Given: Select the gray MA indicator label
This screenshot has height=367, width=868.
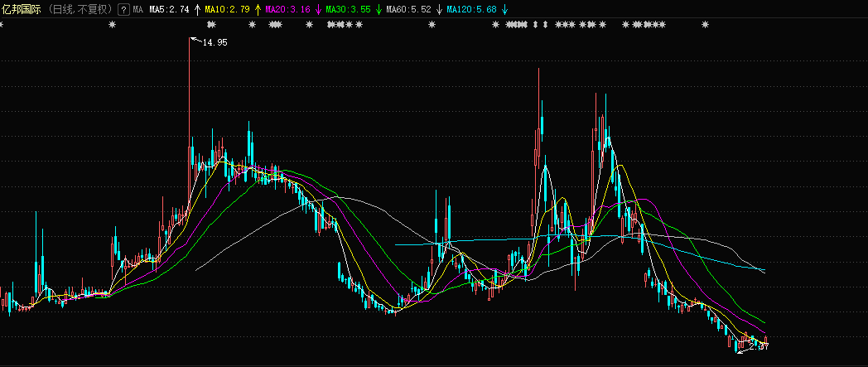Looking at the screenshot, I should (137, 9).
